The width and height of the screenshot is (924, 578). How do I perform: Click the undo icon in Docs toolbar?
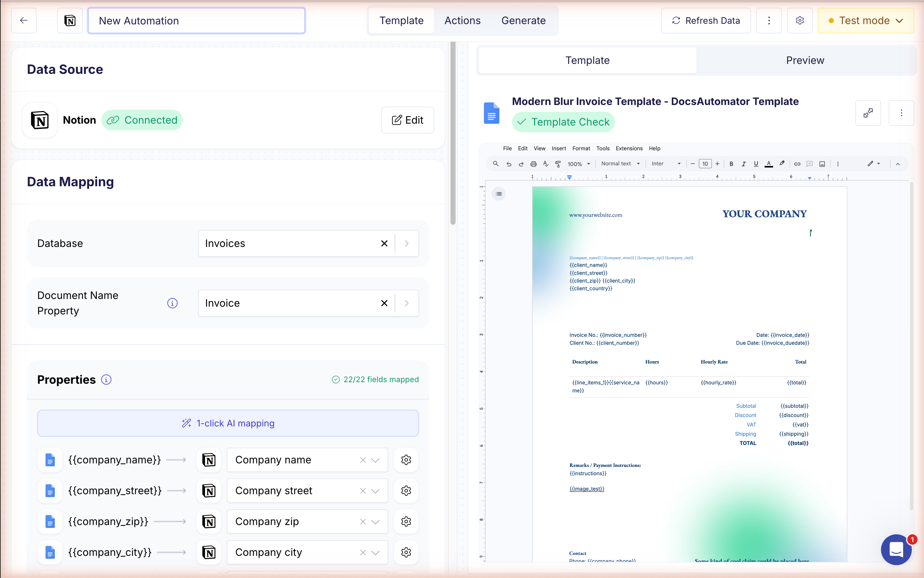point(509,164)
